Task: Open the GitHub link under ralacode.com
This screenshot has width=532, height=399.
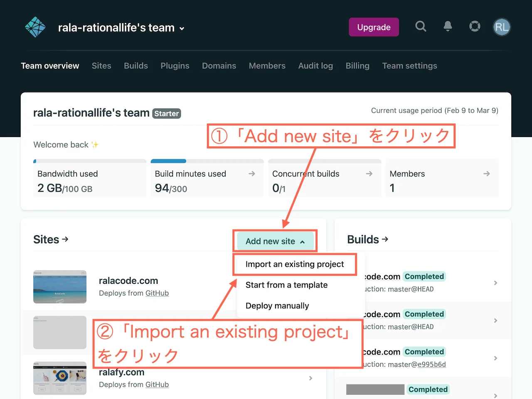Action: [x=157, y=293]
